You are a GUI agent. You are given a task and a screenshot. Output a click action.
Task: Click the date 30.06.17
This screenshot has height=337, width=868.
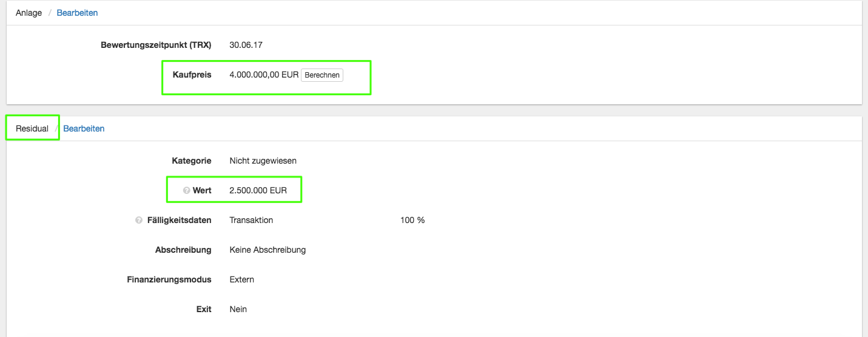pyautogui.click(x=246, y=45)
